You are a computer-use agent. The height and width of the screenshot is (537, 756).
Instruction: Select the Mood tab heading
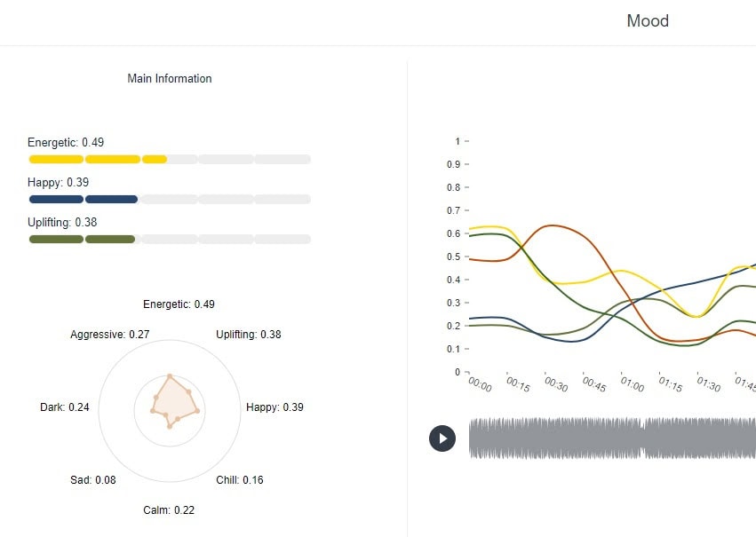[x=648, y=21]
